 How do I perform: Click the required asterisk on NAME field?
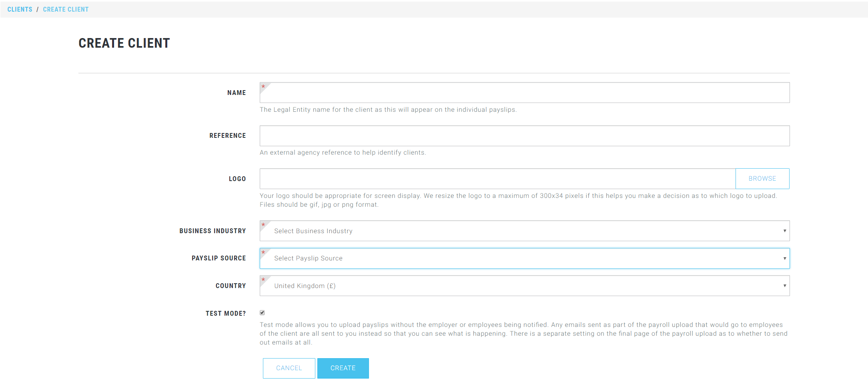(263, 86)
